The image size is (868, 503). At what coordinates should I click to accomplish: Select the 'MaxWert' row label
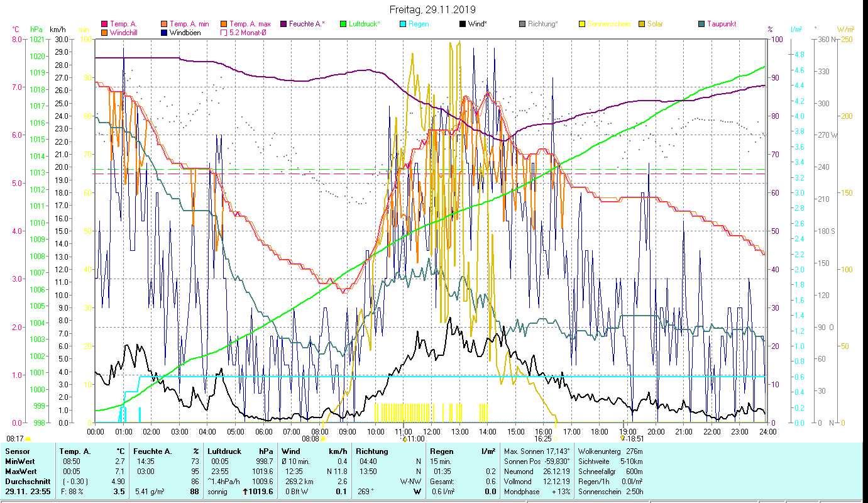click(20, 472)
